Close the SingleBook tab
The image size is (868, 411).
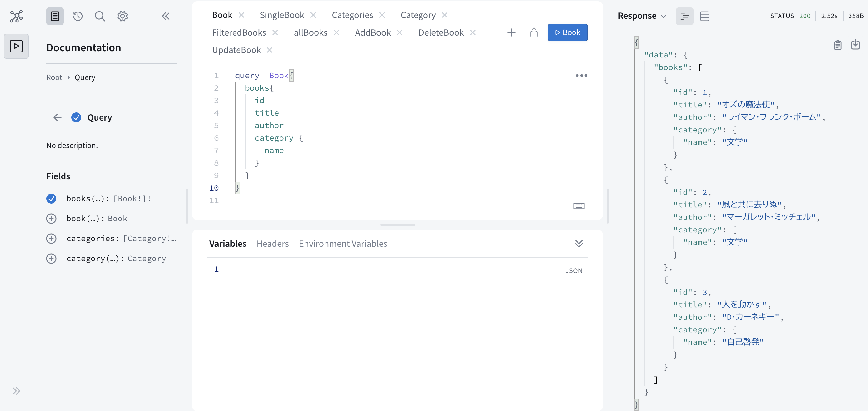pos(313,15)
